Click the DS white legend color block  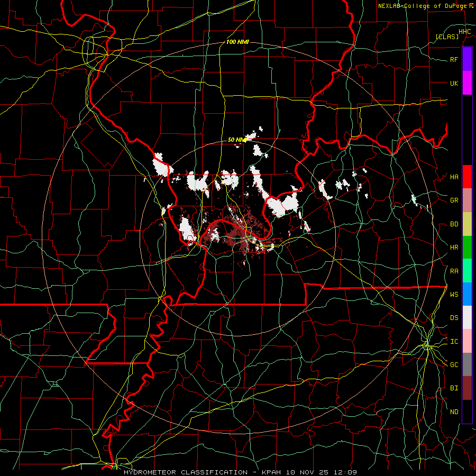click(x=467, y=317)
